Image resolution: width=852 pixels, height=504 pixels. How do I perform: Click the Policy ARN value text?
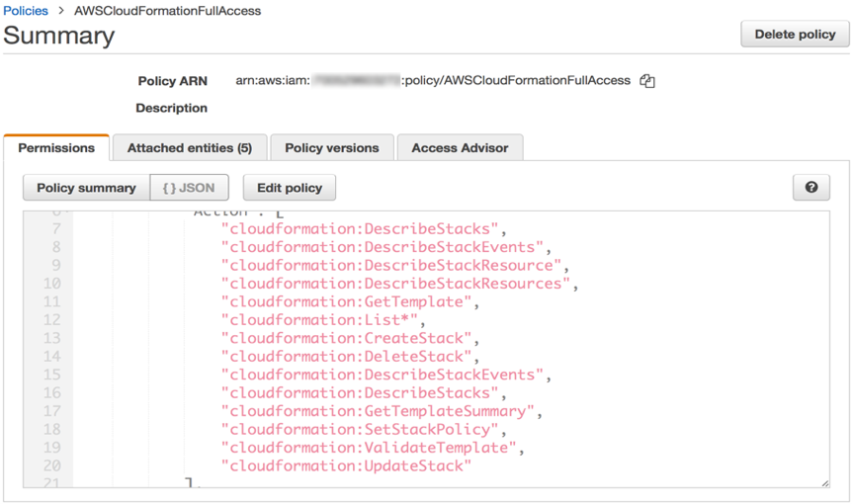[x=433, y=80]
